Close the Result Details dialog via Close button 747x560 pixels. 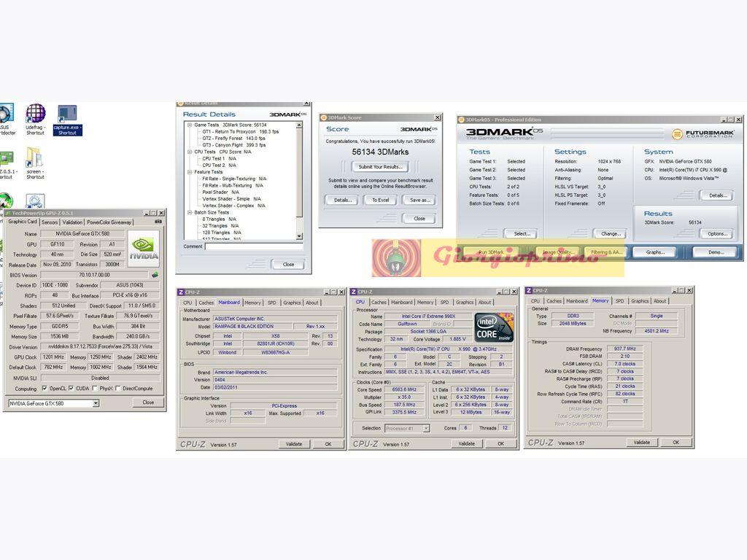coord(288,264)
